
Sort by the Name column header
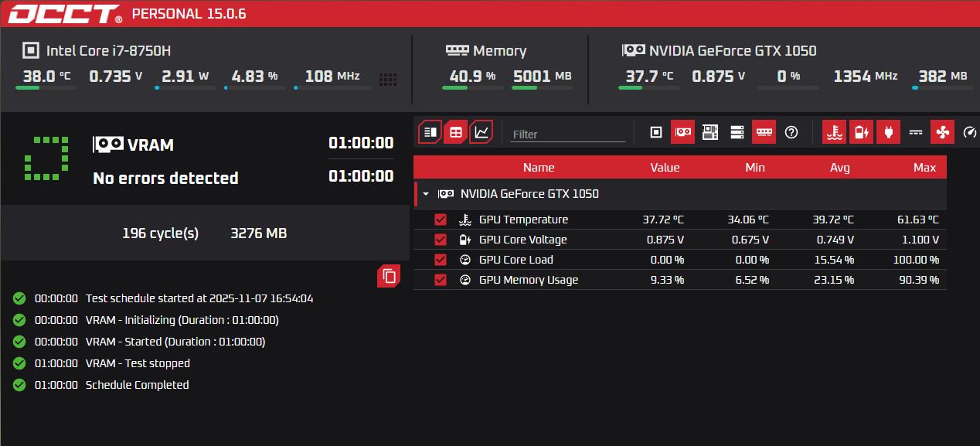(538, 168)
